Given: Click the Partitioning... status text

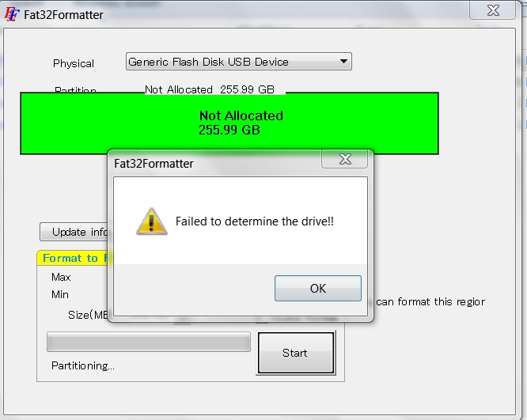Looking at the screenshot, I should tap(82, 365).
